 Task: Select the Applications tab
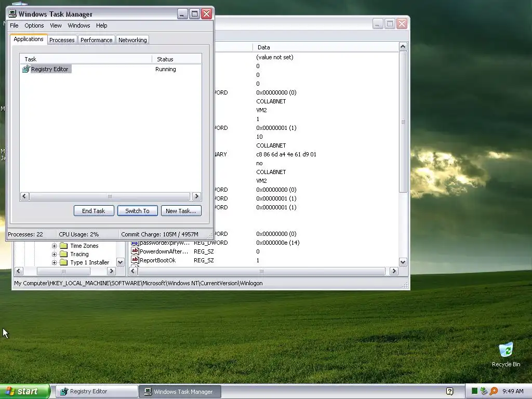tap(29, 39)
